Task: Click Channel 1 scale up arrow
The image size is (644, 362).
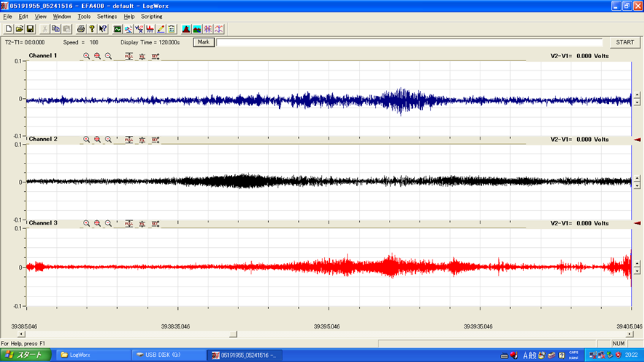Action: (637, 96)
